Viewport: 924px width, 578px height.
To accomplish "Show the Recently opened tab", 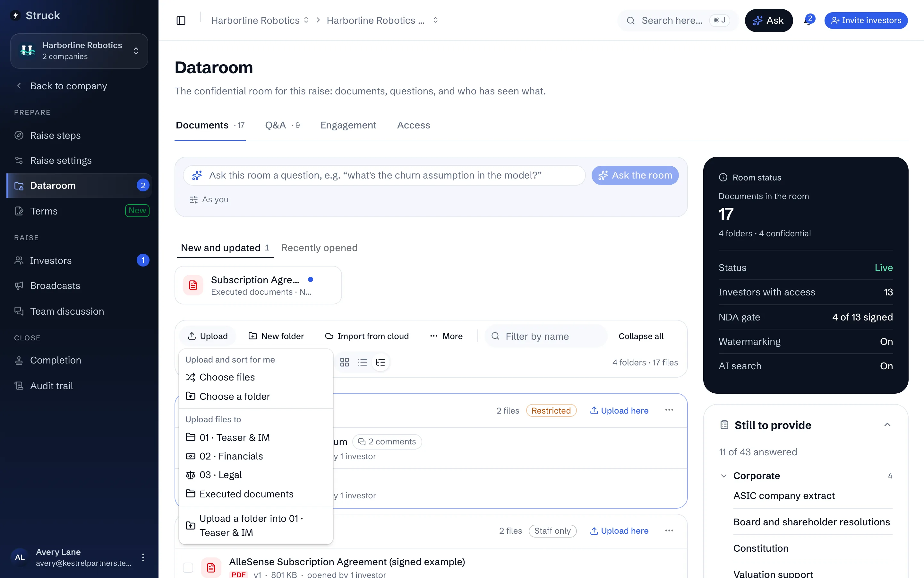I will point(319,248).
